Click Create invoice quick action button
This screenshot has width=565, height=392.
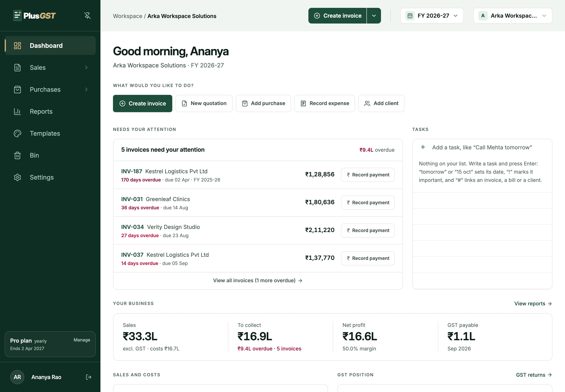(143, 103)
